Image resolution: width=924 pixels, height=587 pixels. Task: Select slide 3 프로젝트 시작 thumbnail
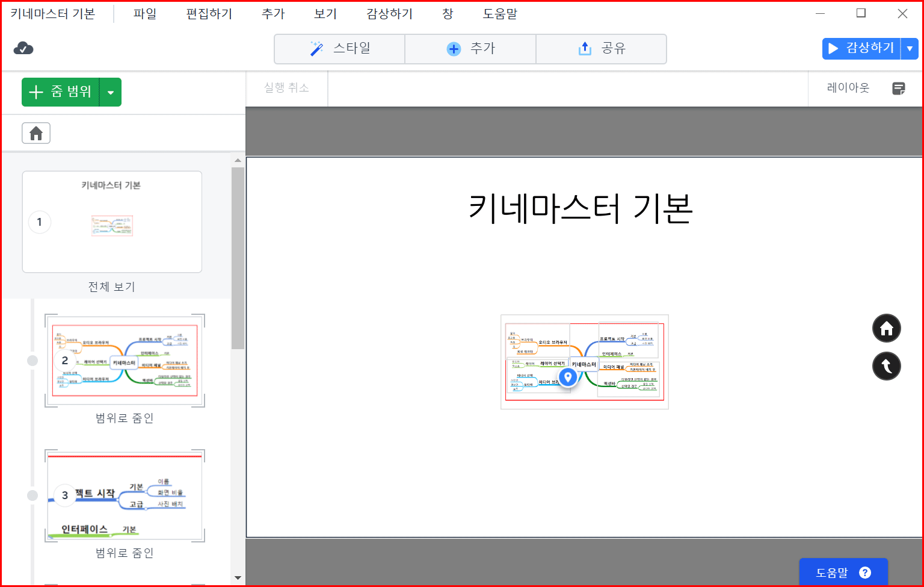click(x=125, y=495)
